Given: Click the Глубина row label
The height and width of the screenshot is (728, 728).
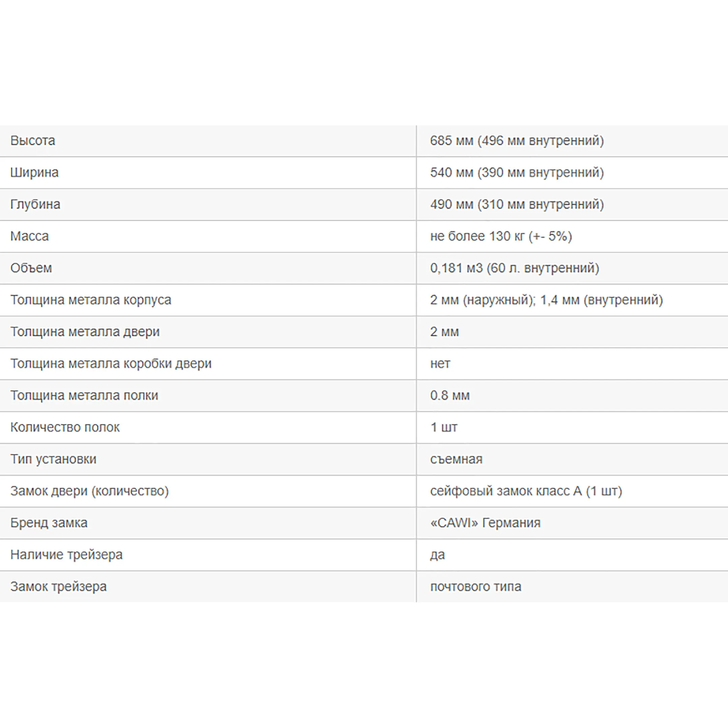Looking at the screenshot, I should [35, 204].
